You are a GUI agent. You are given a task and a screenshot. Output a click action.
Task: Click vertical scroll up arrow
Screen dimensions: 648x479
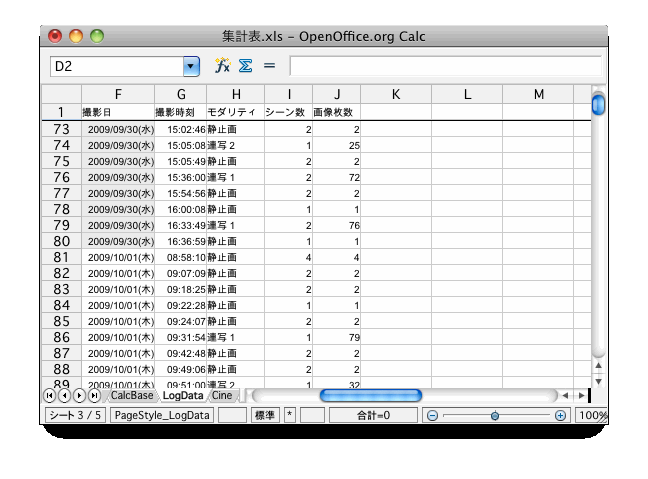point(598,365)
